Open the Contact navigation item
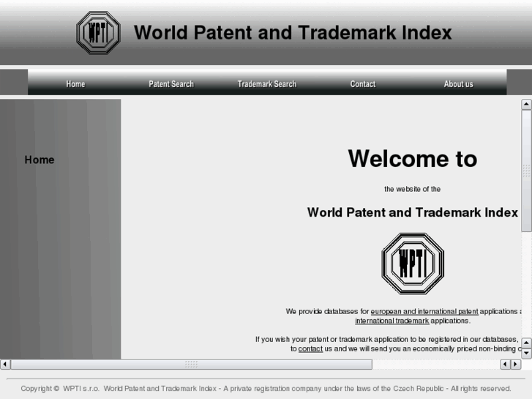This screenshot has height=399, width=532. click(x=363, y=84)
